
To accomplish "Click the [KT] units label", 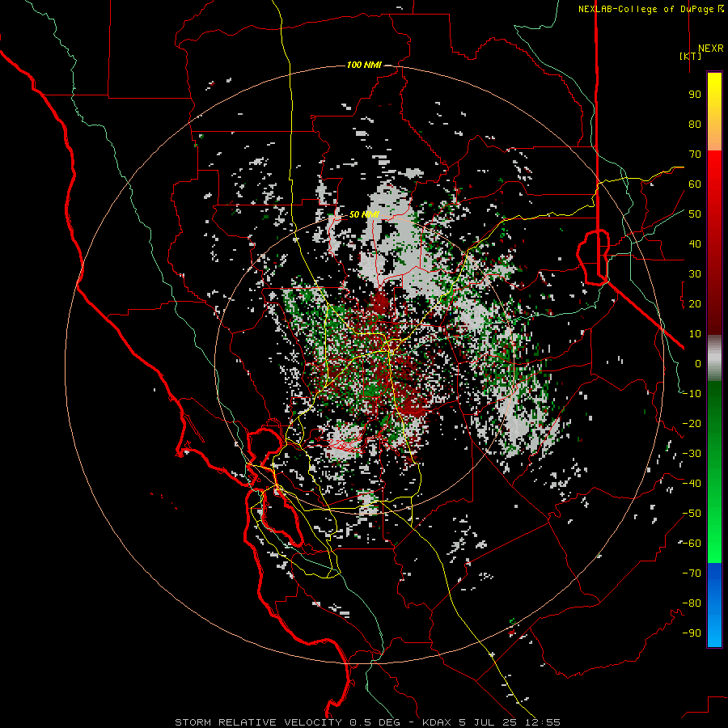I will pos(690,56).
